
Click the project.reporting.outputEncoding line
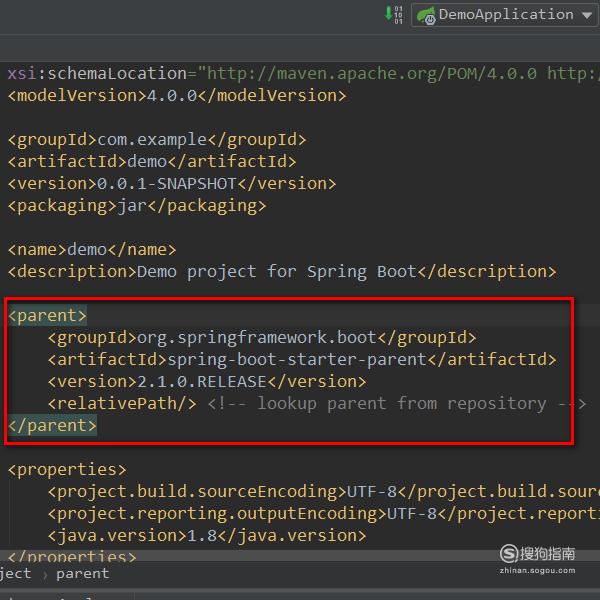[x=323, y=514]
